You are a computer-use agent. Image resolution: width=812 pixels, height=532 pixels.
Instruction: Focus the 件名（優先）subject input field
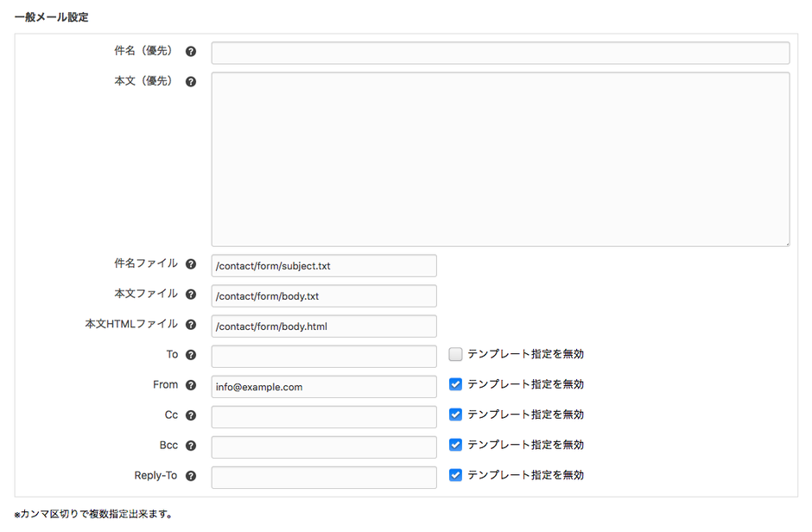[500, 54]
